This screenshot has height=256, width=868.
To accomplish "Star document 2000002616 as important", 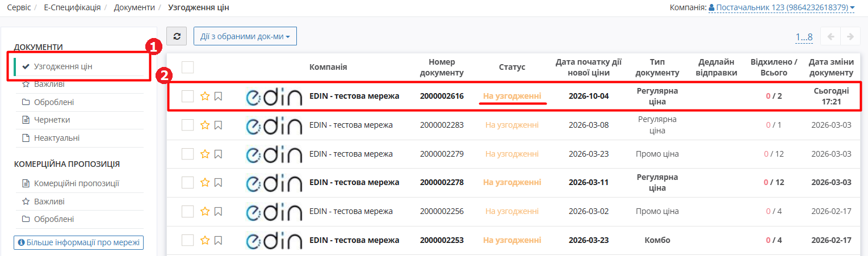I will 205,96.
